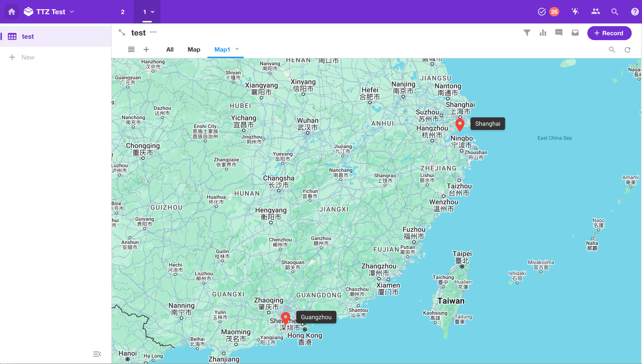Open the tab 1 dropdown arrow
Screen dimensions: 642x364
(153, 12)
